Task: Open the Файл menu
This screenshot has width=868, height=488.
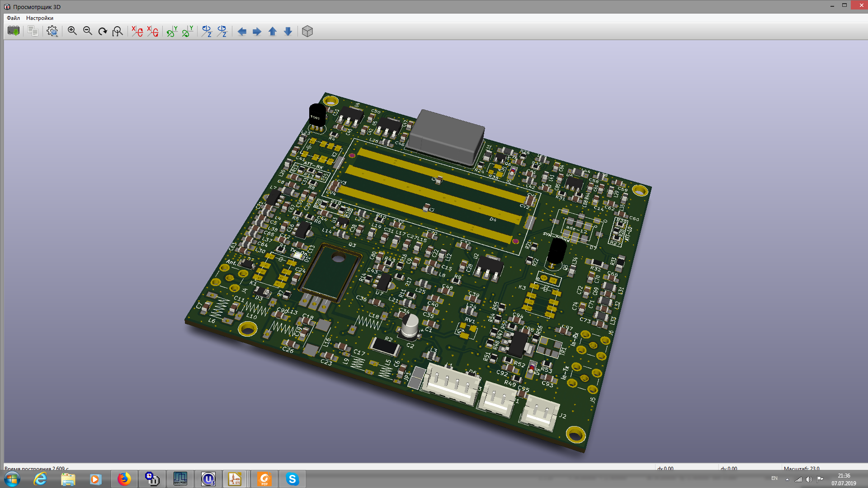Action: click(x=13, y=18)
